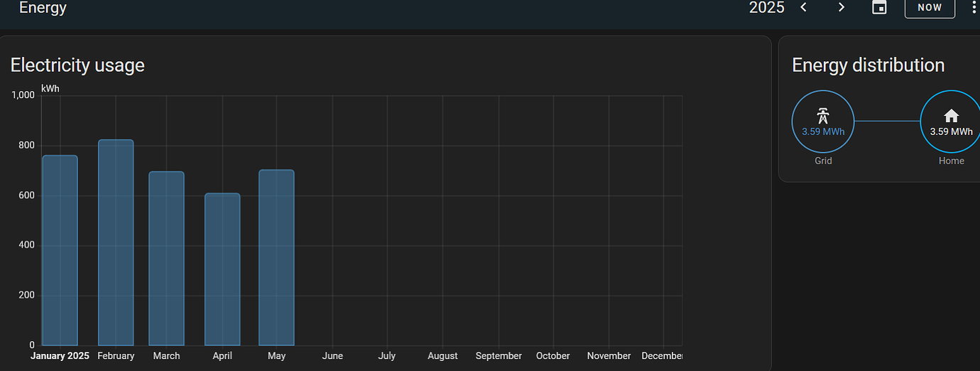Click the March usage bar

(x=166, y=259)
